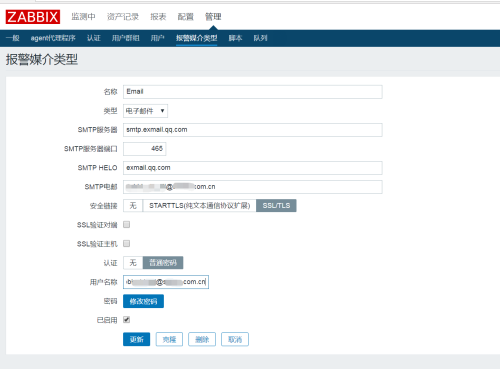Open the 类型 dropdown showing 电子邮件

click(x=145, y=111)
